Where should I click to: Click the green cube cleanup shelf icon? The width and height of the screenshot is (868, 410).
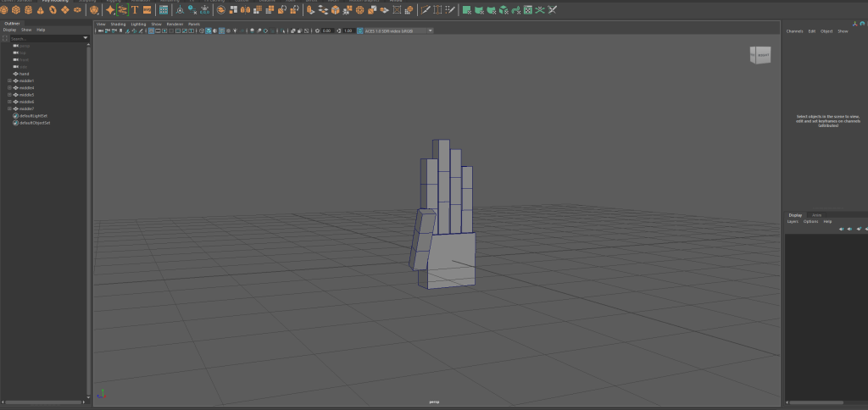pyautogui.click(x=504, y=10)
